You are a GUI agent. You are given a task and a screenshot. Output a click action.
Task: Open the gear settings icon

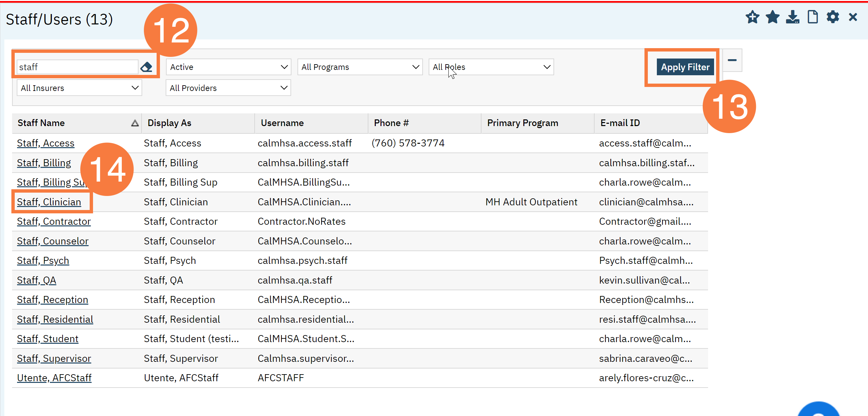832,17
